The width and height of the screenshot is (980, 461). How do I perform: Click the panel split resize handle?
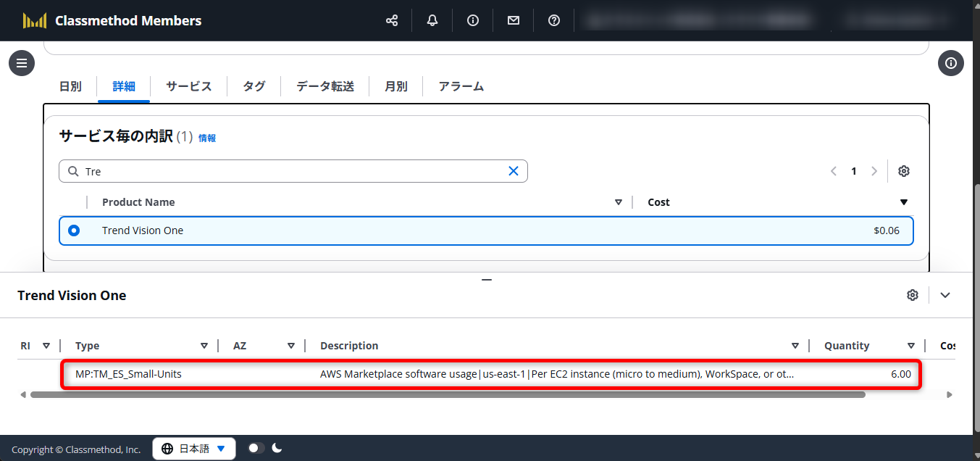pyautogui.click(x=487, y=280)
